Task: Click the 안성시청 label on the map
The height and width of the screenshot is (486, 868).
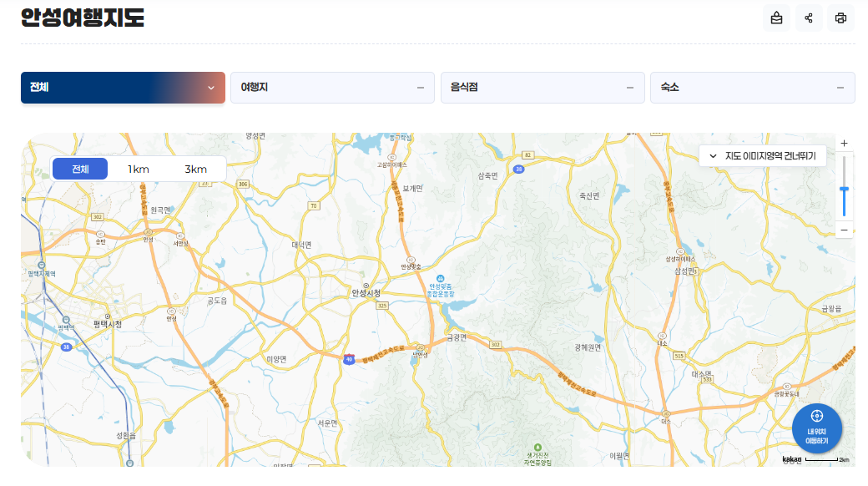Action: pos(366,293)
